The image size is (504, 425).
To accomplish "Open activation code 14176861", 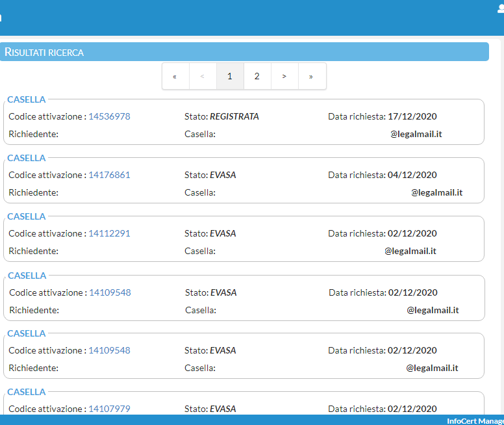I will [109, 175].
